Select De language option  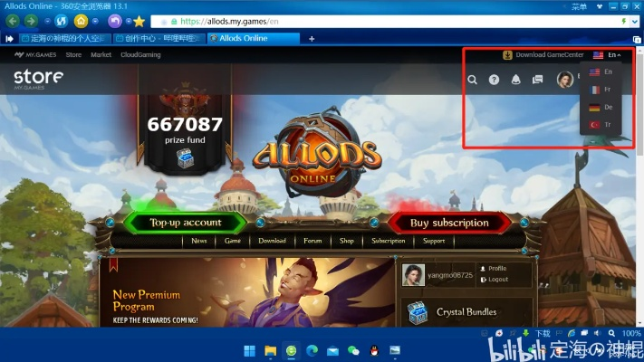601,107
